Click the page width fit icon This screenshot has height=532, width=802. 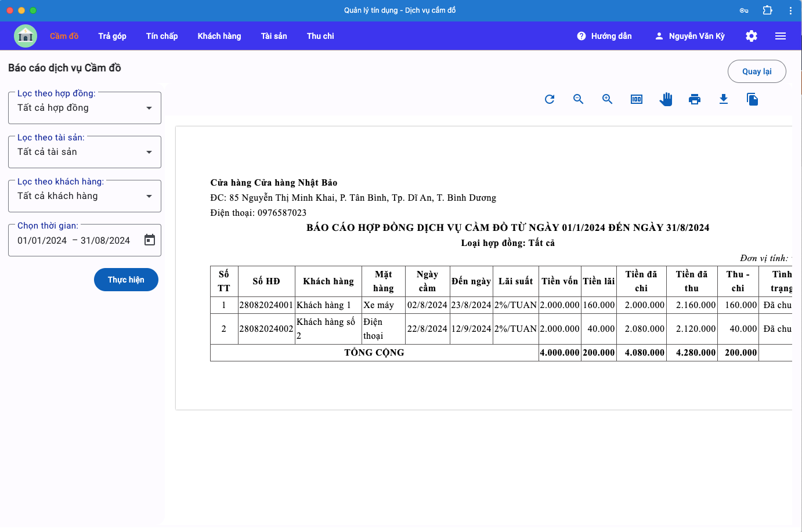tap(637, 99)
